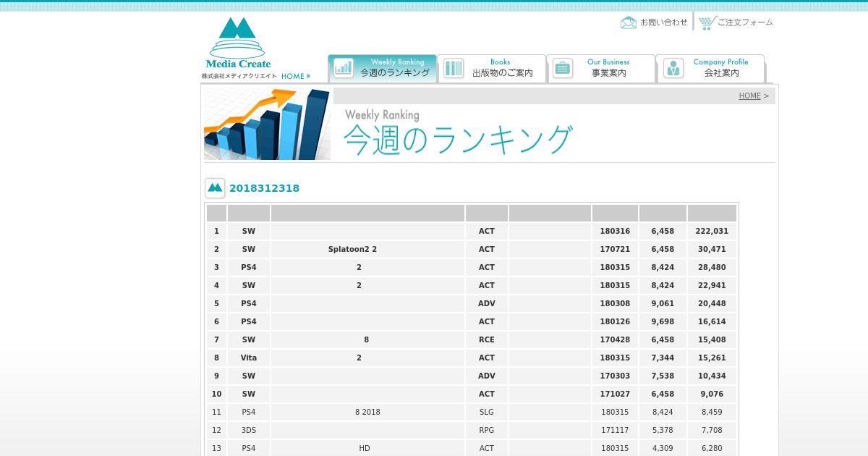Click the SLG genre cell in row 11

coord(487,412)
